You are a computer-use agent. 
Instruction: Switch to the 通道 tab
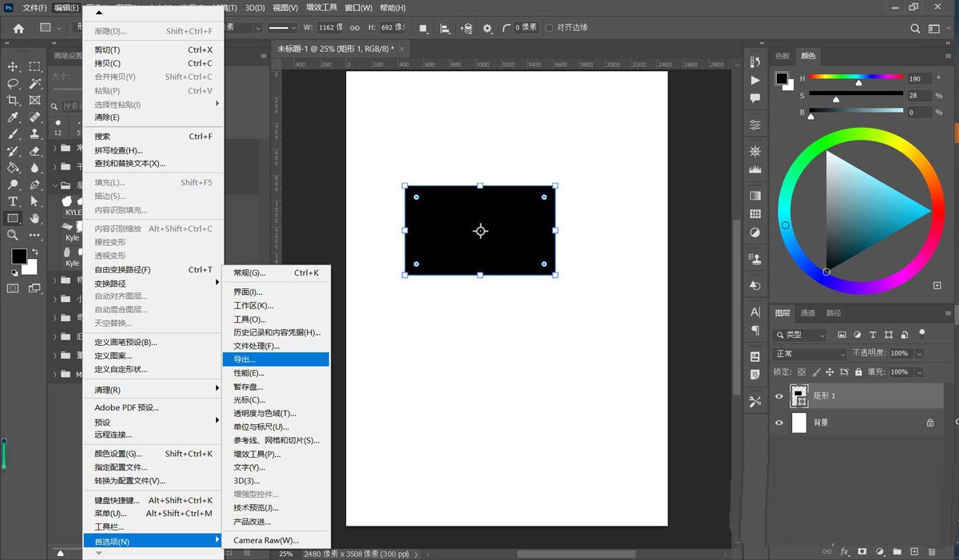pyautogui.click(x=808, y=313)
